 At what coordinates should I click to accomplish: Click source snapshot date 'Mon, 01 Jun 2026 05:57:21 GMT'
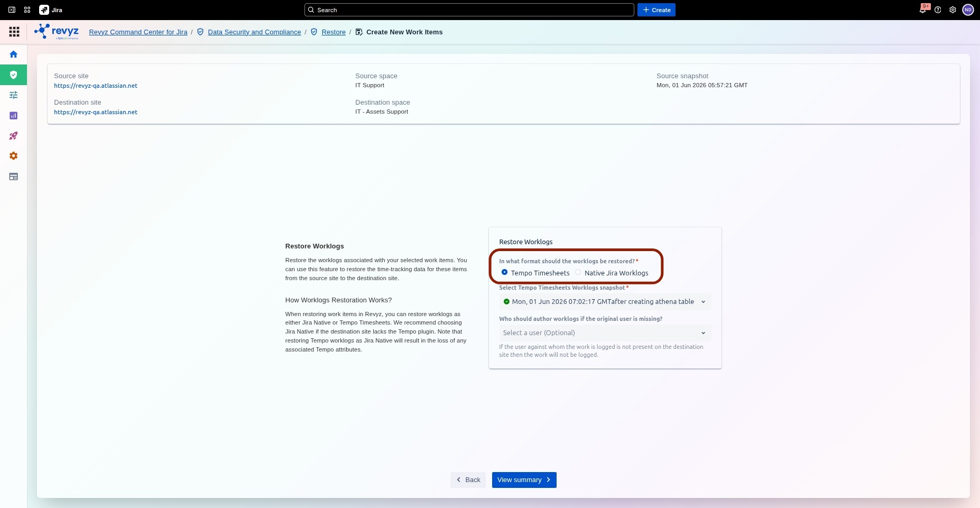[x=702, y=85]
